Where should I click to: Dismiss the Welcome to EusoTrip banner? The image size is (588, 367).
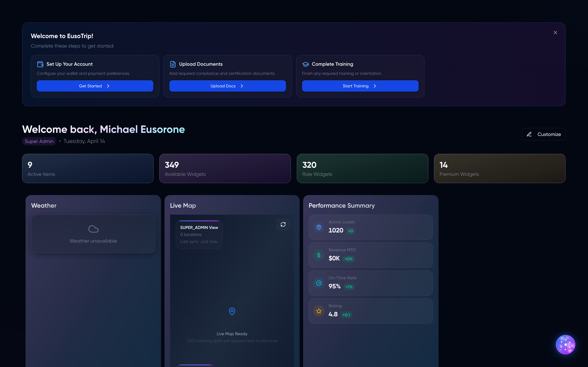coord(555,33)
